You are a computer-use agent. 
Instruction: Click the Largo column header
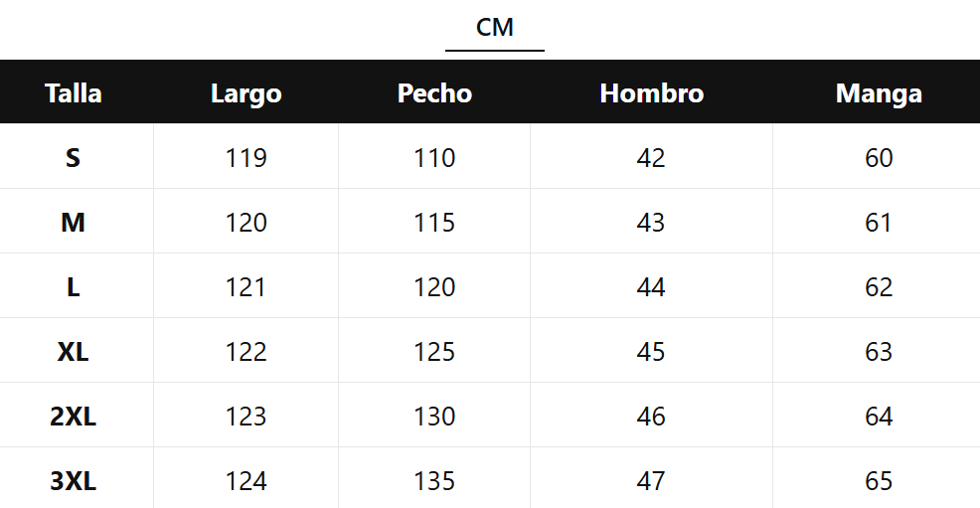(x=245, y=93)
